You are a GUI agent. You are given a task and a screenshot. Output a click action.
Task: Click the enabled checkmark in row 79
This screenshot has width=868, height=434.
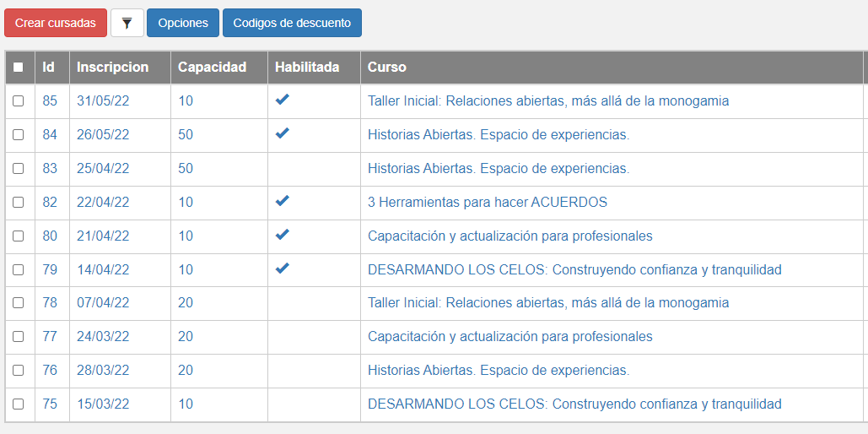point(283,269)
